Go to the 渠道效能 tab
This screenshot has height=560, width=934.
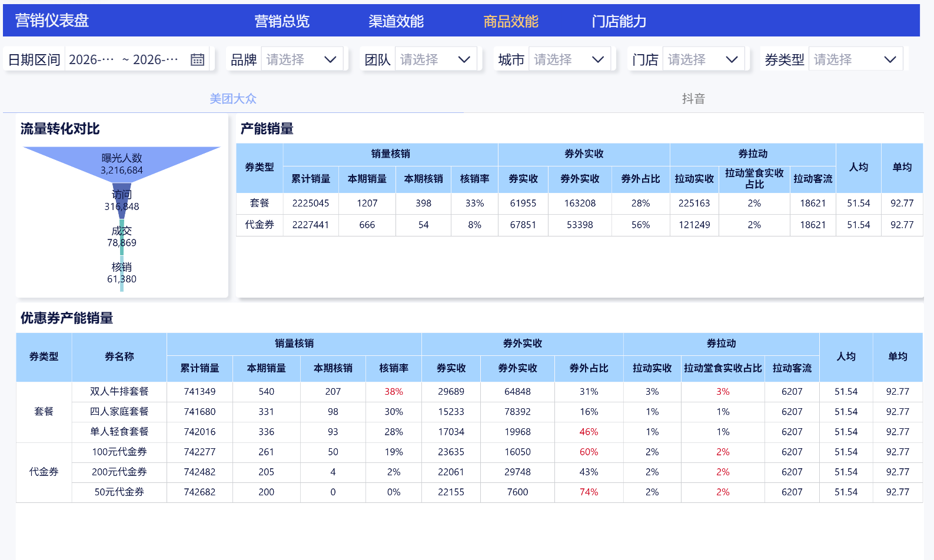click(396, 21)
